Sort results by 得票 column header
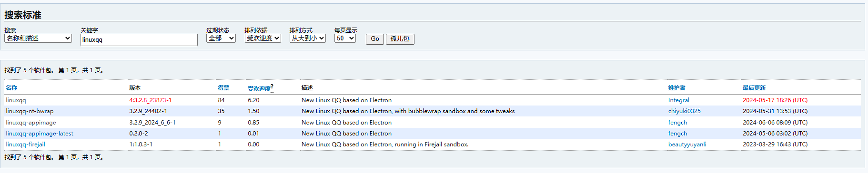868x173 pixels. (223, 88)
